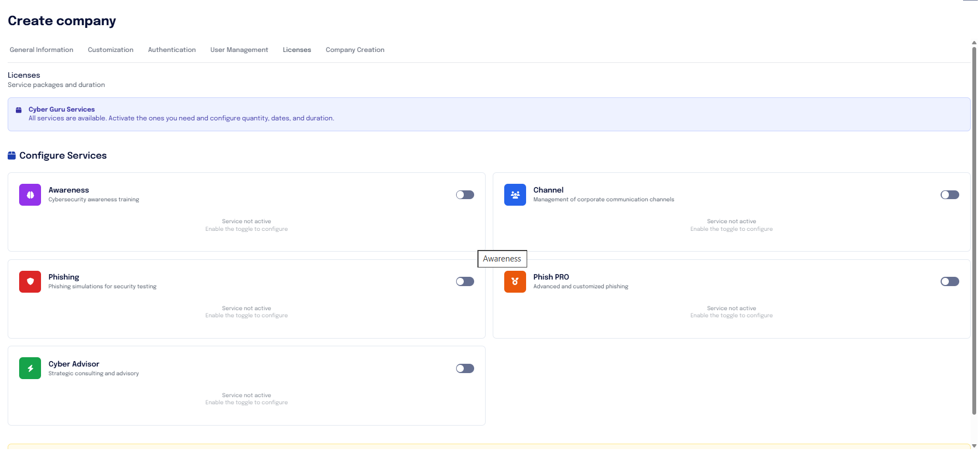
Task: Click the Cyber Guru Services banner icon
Action: tap(19, 110)
